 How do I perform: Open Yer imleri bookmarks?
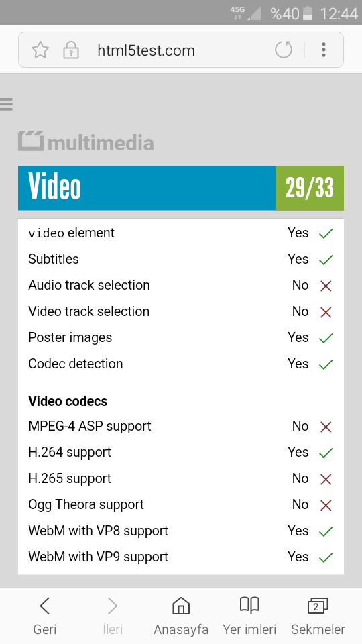click(249, 616)
